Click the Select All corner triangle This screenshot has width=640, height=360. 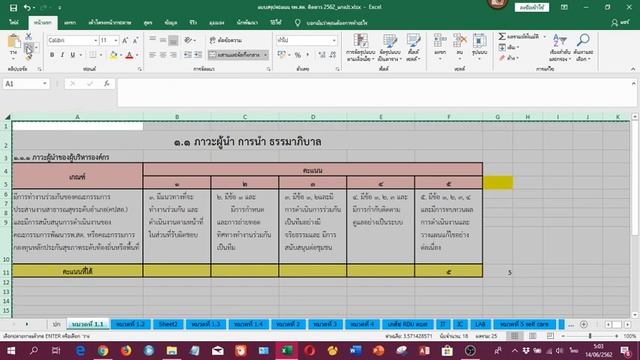click(7, 117)
